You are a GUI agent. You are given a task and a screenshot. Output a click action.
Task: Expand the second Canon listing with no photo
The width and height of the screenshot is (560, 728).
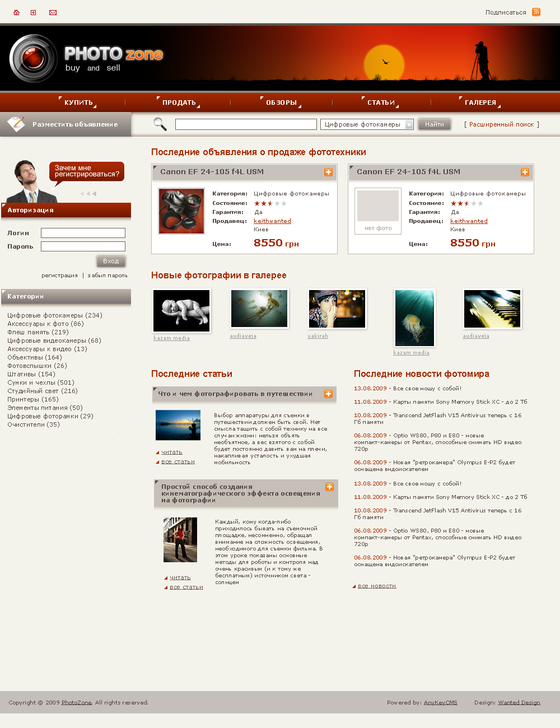click(525, 172)
